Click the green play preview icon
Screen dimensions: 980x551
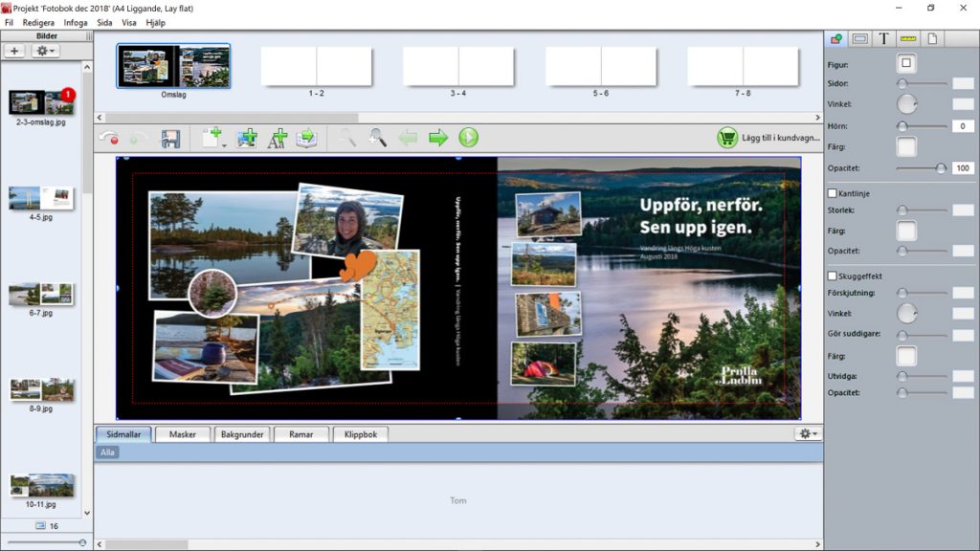click(468, 138)
